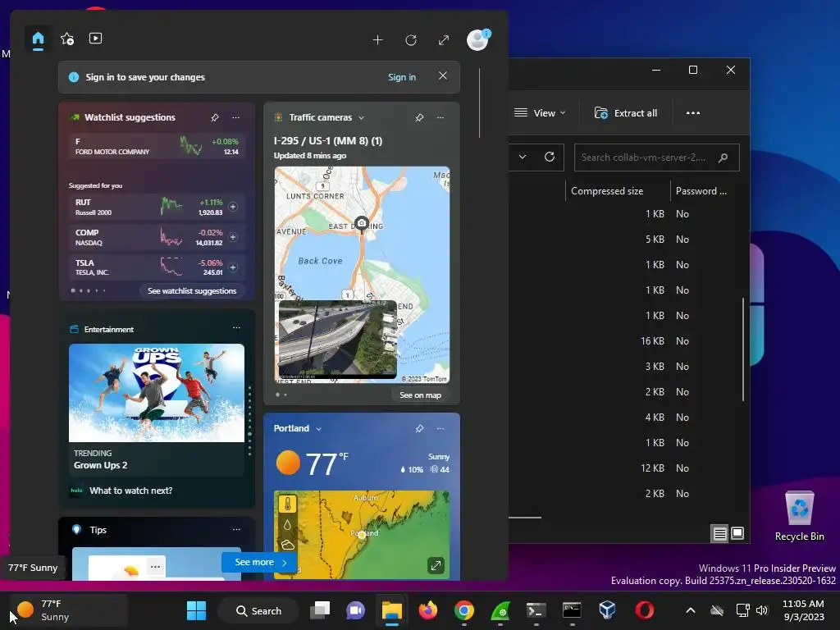Expand the weather map to full size

pyautogui.click(x=436, y=565)
